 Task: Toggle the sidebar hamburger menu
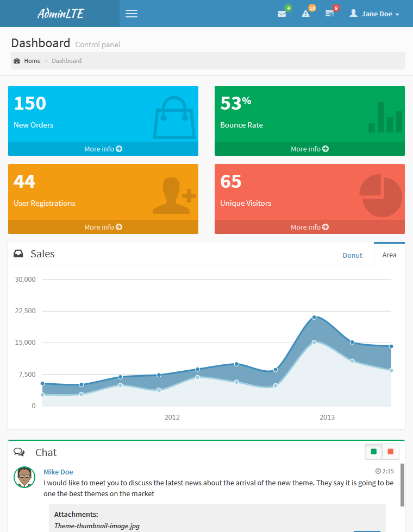pyautogui.click(x=132, y=14)
